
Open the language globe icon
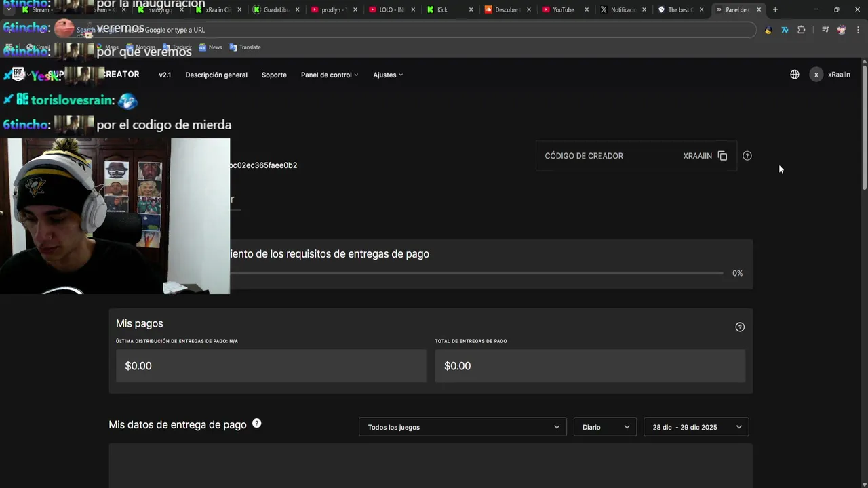tap(795, 75)
